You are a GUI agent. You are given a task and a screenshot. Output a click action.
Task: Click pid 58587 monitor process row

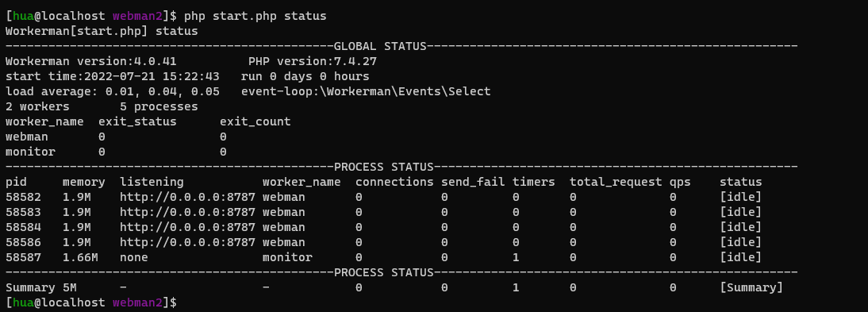click(x=384, y=257)
